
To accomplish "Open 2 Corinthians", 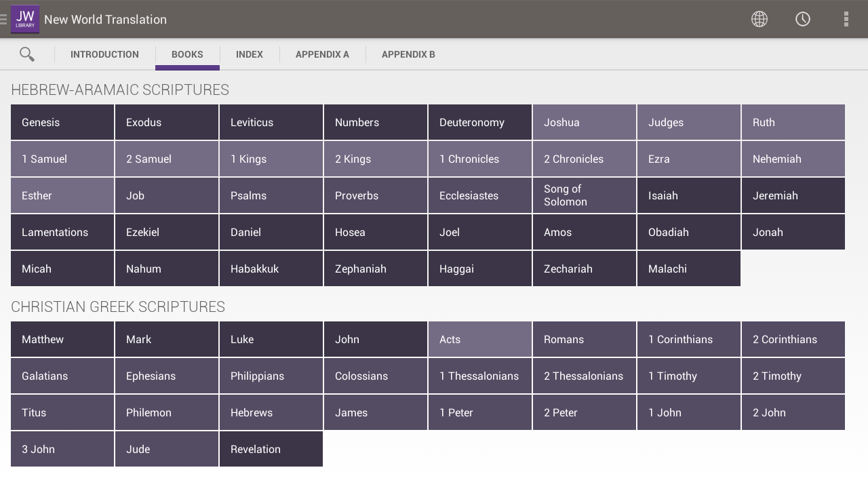I will tap(793, 339).
